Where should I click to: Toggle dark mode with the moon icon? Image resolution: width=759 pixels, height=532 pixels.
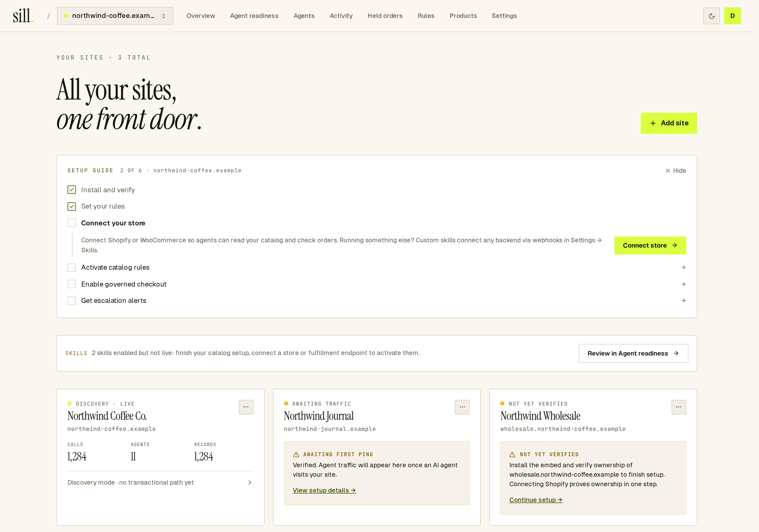[x=711, y=16]
